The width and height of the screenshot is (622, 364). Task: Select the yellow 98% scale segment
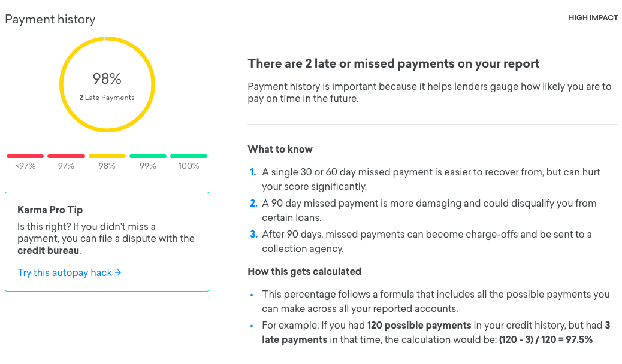[x=107, y=156]
